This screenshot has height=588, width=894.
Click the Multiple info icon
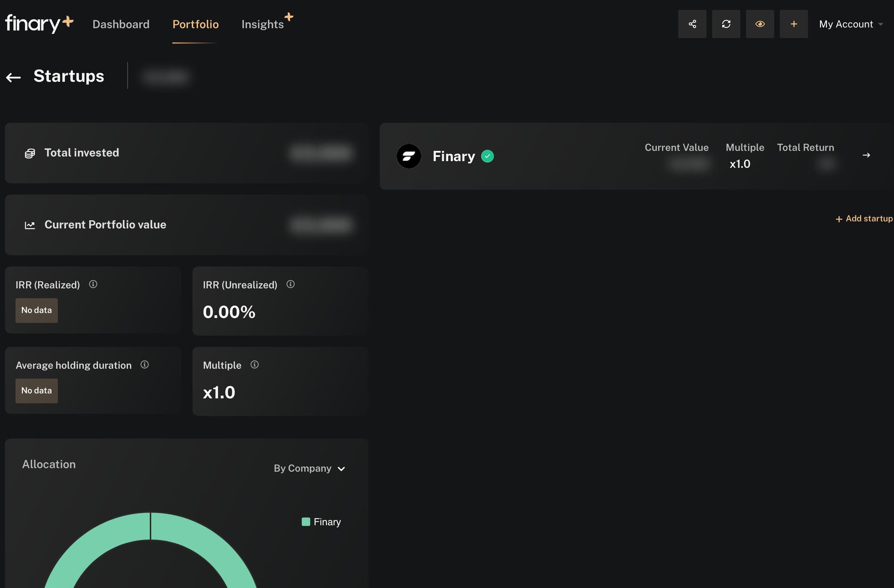[255, 365]
